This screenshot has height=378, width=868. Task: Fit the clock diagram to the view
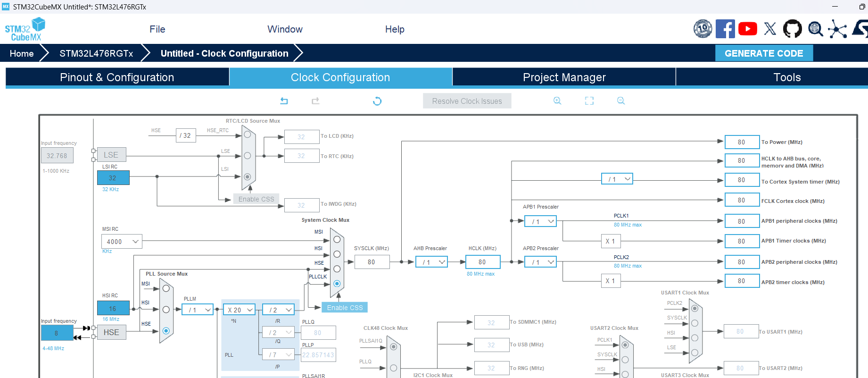point(589,101)
